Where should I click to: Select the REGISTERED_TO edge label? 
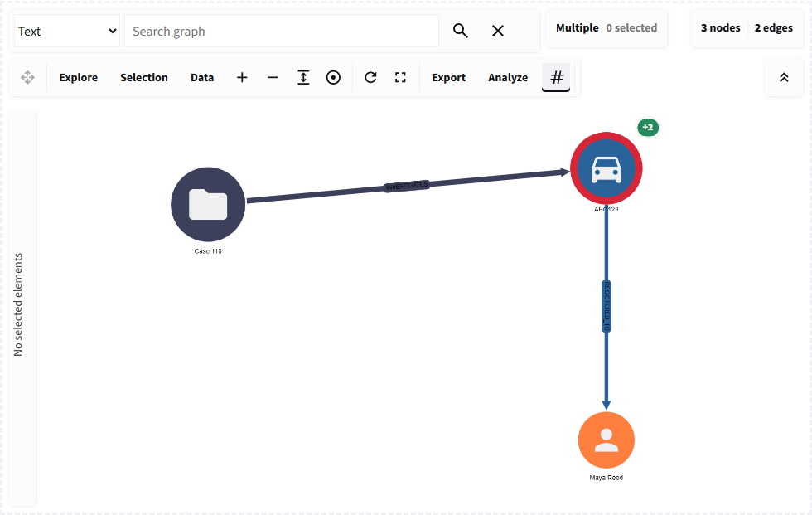coord(607,306)
